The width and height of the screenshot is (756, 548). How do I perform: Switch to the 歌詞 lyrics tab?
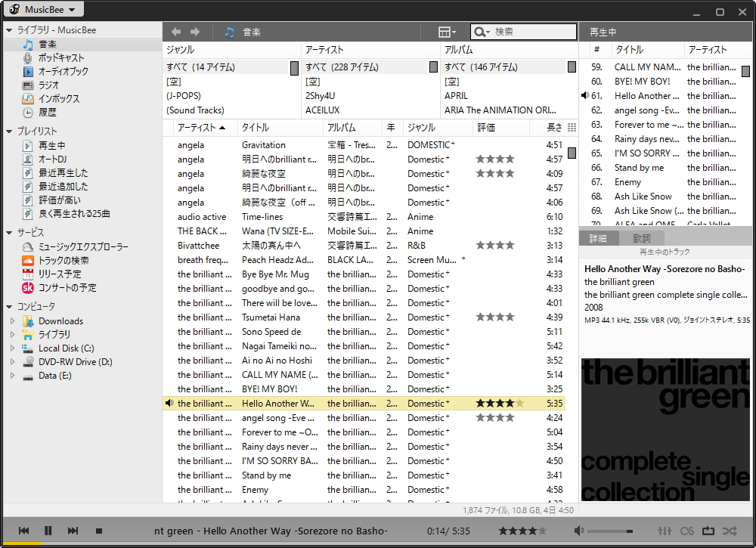point(641,238)
